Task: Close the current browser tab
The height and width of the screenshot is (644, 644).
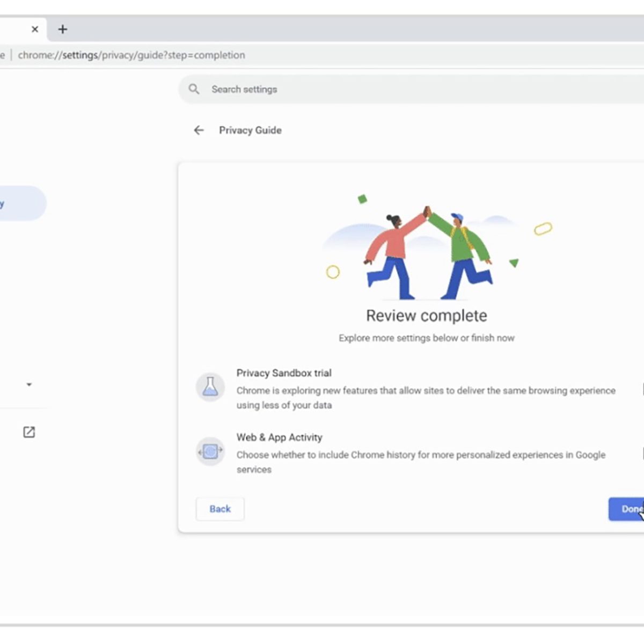Action: pyautogui.click(x=35, y=30)
